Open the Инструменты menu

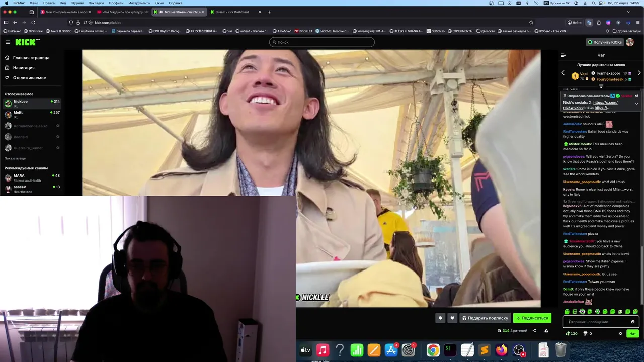point(139,3)
